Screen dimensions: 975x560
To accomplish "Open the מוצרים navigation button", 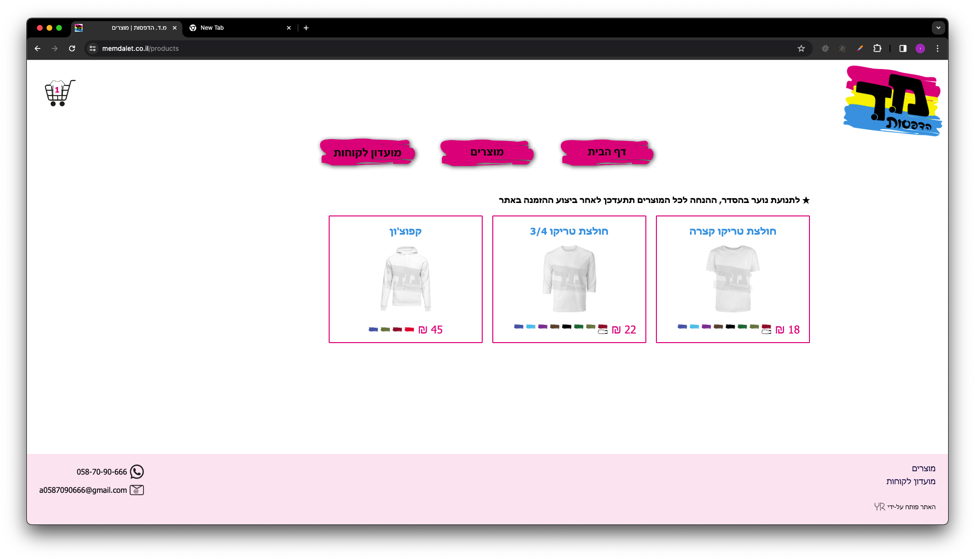I will pos(487,153).
